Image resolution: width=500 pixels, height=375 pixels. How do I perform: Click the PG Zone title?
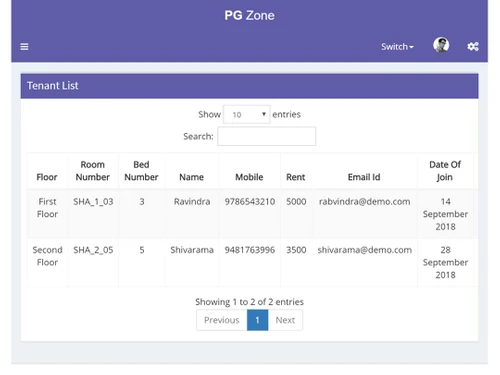pyautogui.click(x=249, y=15)
